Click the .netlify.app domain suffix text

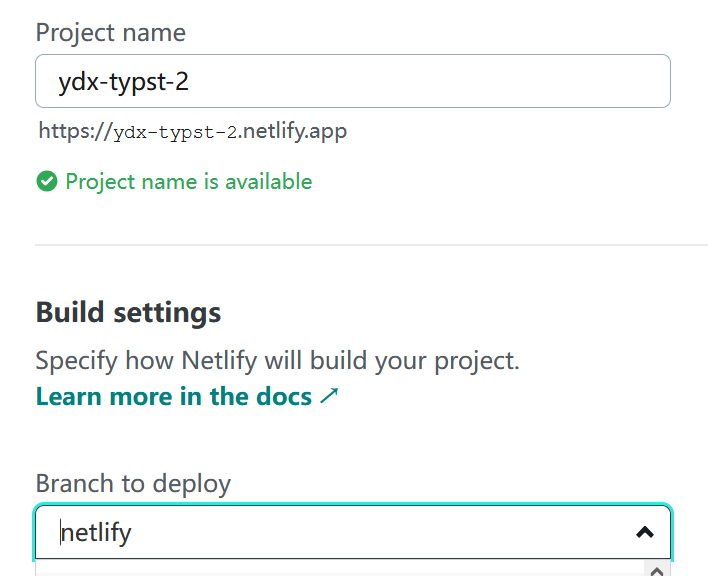(x=293, y=131)
